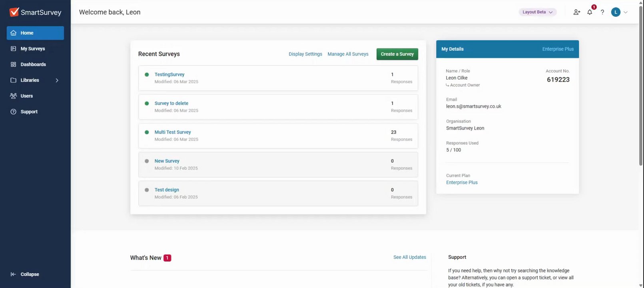Open the Multi Test Survey link
Screen dimensions: 644x288
pos(173,132)
